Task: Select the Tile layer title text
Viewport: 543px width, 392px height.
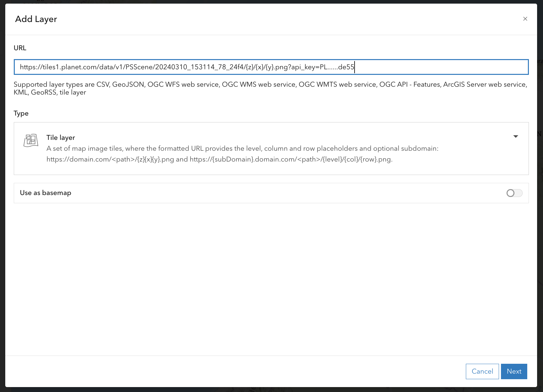Action: point(61,138)
